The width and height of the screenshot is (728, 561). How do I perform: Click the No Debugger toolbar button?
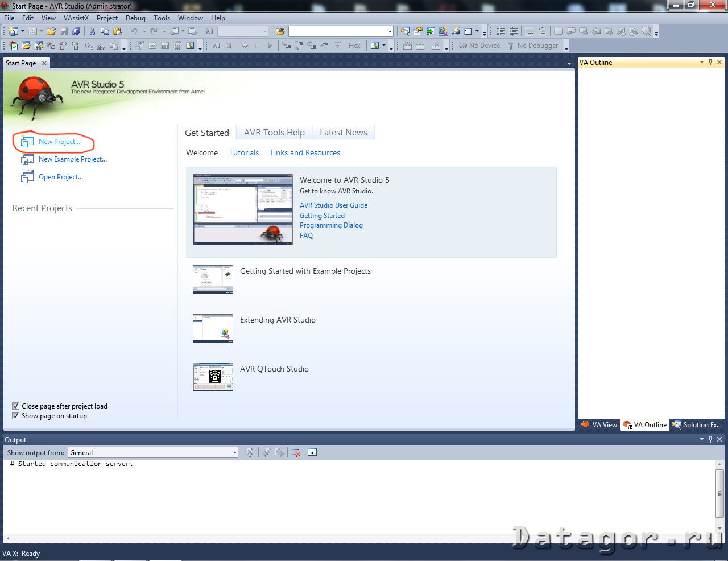(532, 46)
